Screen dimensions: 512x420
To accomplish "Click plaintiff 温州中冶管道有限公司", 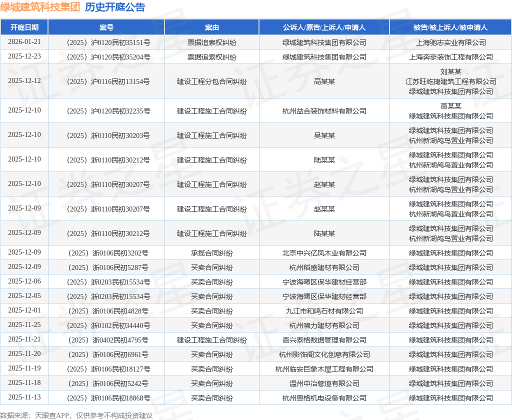I will (324, 383).
